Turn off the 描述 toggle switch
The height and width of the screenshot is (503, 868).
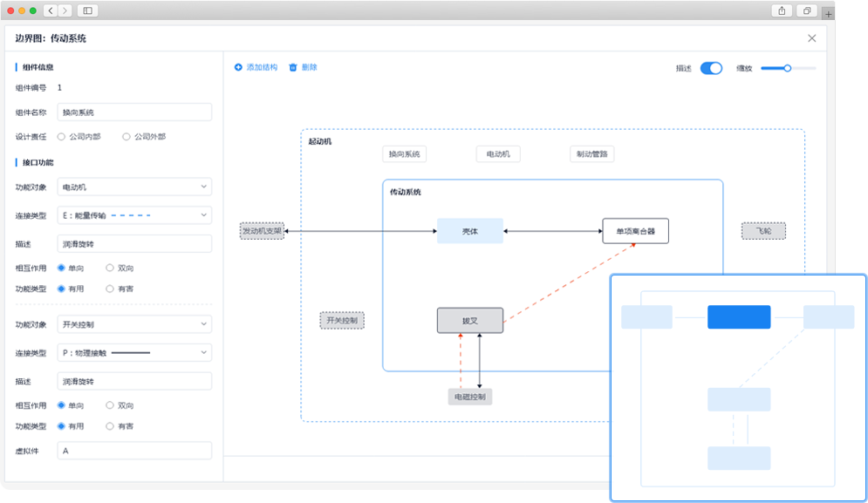[x=711, y=68]
